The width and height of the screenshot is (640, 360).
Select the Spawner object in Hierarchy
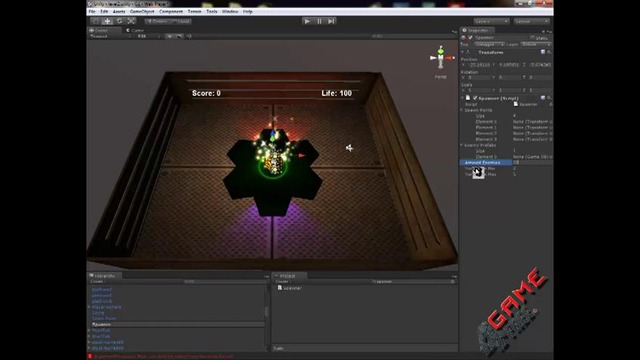pyautogui.click(x=177, y=324)
